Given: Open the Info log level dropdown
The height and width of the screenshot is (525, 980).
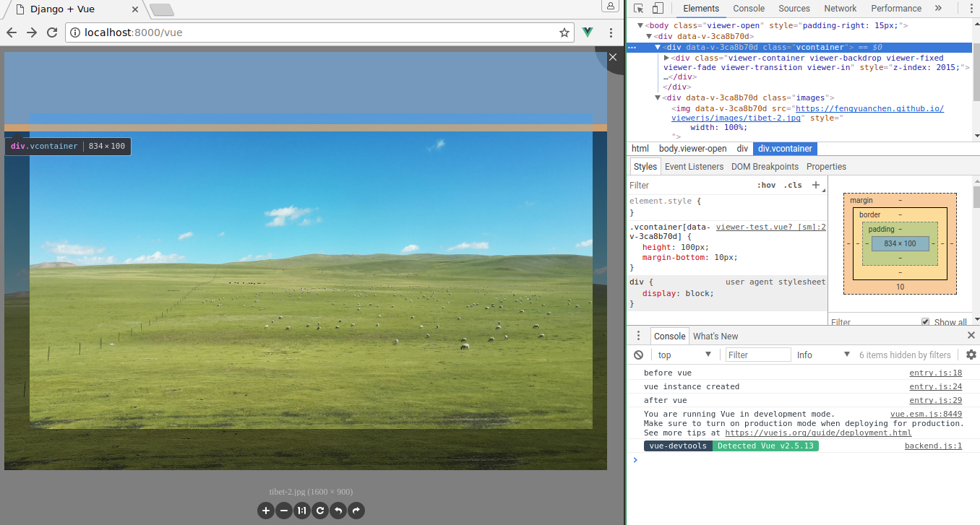Looking at the screenshot, I should coord(822,354).
